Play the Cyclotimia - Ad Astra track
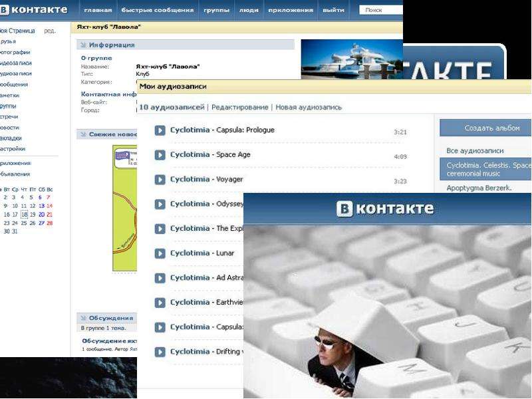Screen dimensions: 532x399 (160, 278)
